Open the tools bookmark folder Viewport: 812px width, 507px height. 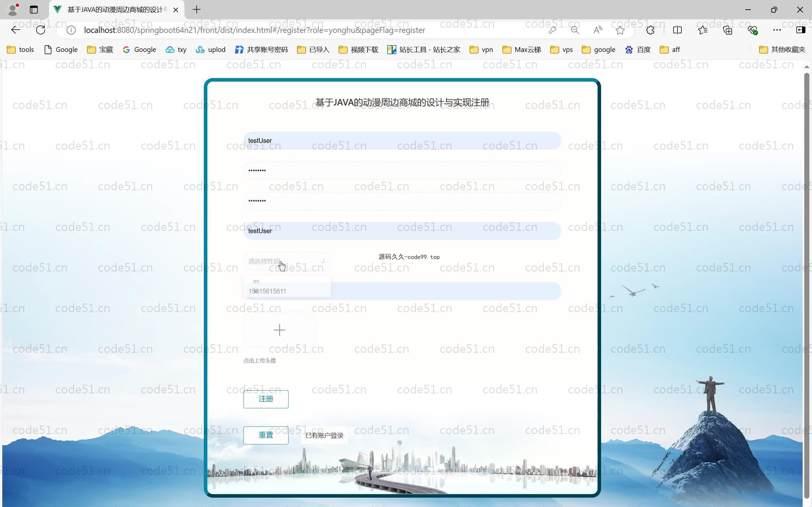[20, 50]
